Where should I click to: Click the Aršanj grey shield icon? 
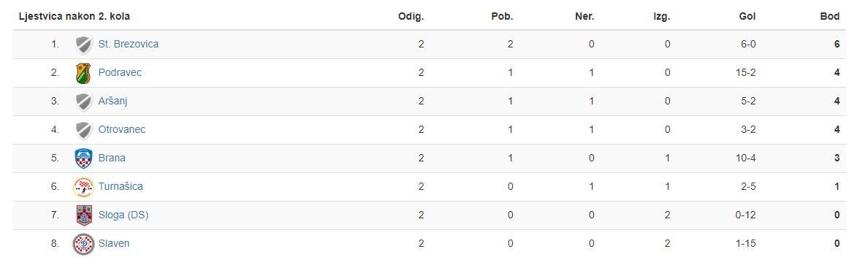tap(83, 102)
